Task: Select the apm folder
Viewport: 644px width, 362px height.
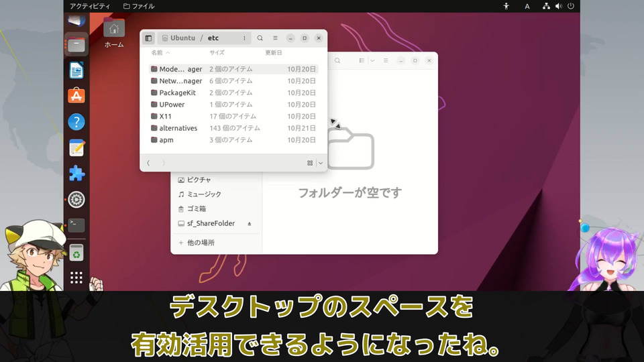Action: tap(233, 140)
